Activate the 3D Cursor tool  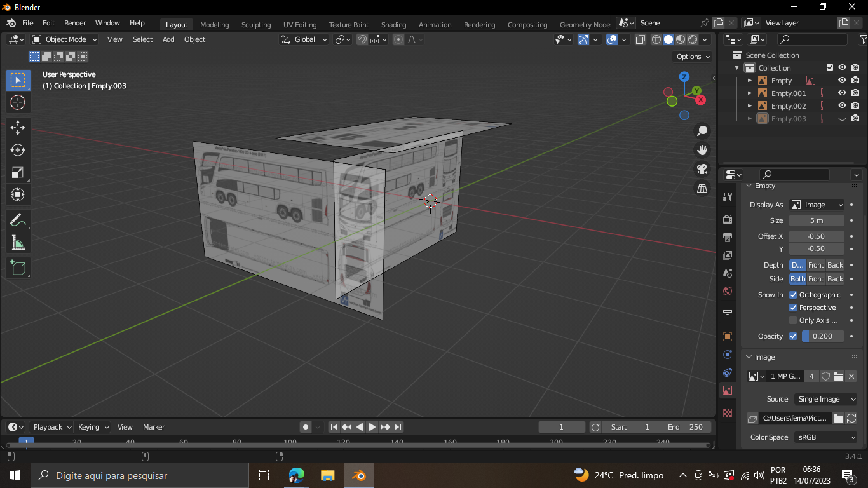point(18,102)
